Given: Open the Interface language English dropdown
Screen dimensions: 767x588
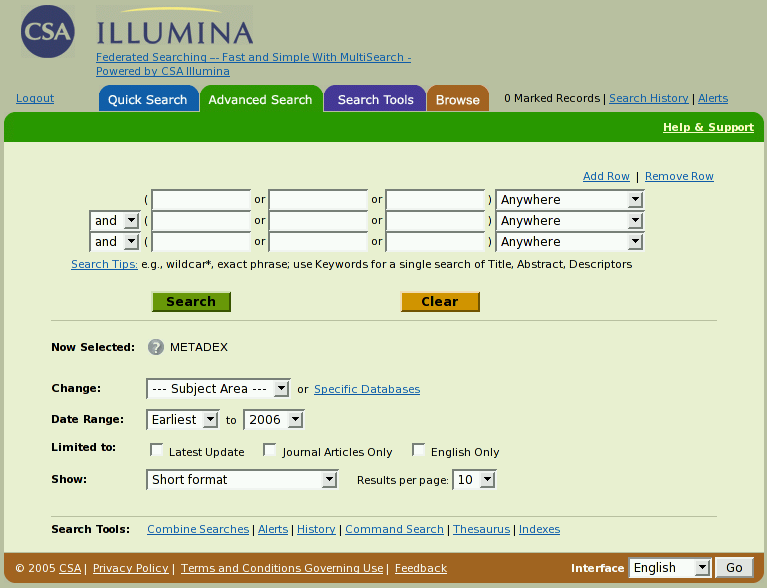Looking at the screenshot, I should tap(670, 567).
